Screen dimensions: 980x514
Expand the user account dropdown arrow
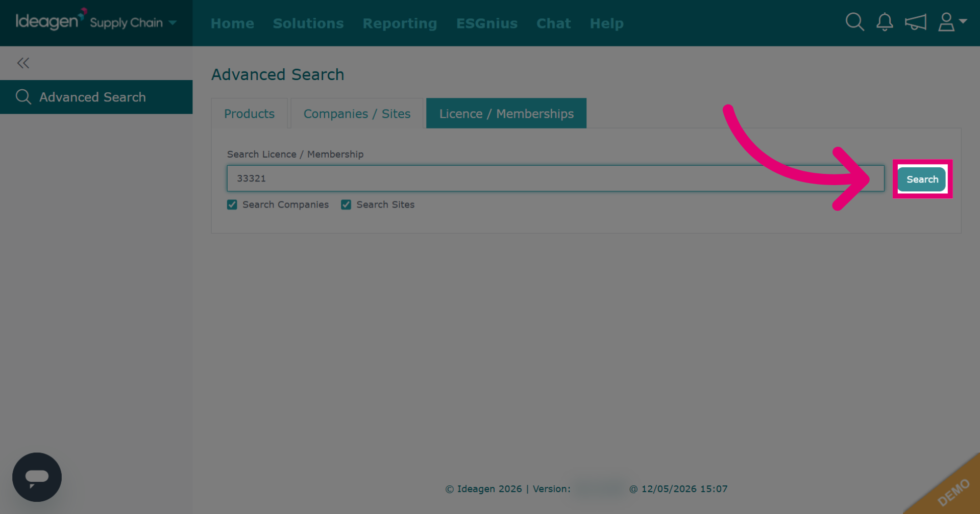pos(963,21)
